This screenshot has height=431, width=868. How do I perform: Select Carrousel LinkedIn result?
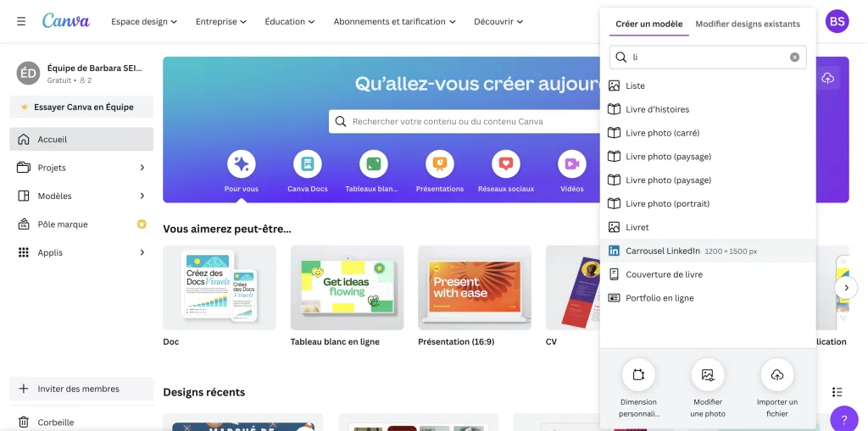point(708,251)
